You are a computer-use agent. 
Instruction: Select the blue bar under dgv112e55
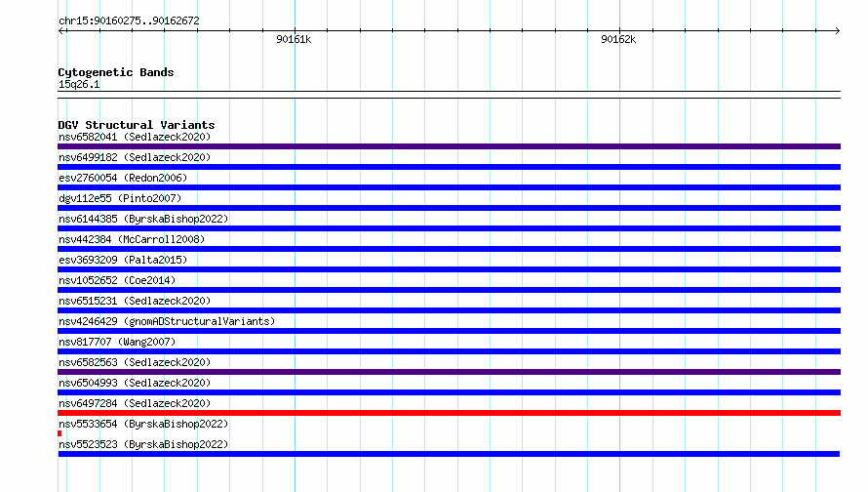[449, 208]
